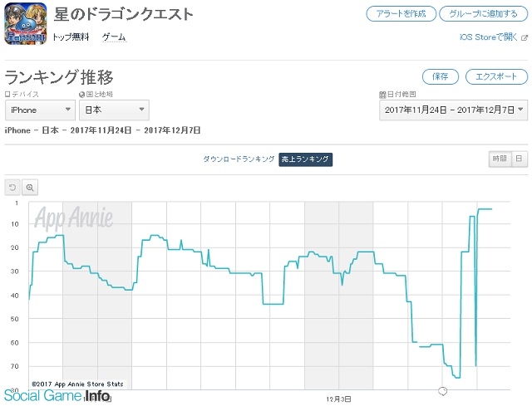Click the chart reset (undo) icon
This screenshot has height=406, width=532.
pyautogui.click(x=12, y=188)
